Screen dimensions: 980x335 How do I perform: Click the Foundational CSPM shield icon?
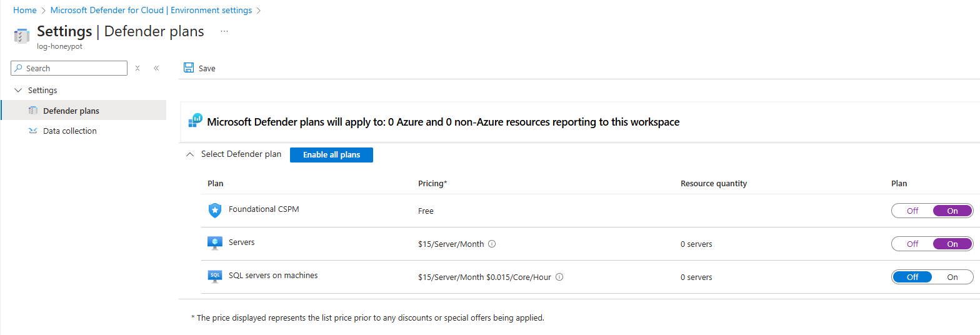tap(215, 211)
